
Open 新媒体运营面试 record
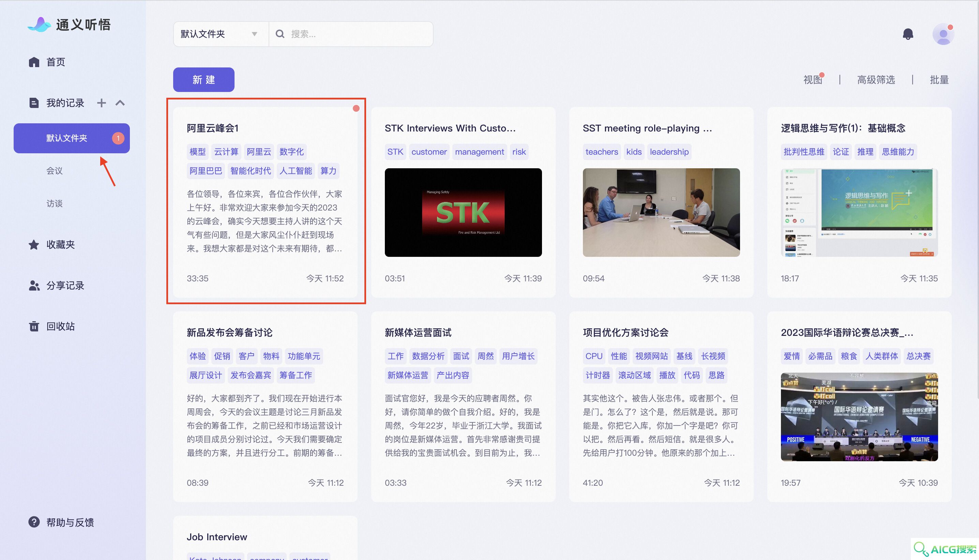point(418,332)
